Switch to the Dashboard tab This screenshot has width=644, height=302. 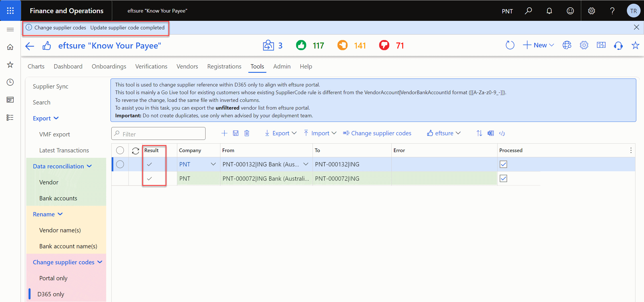pos(68,67)
